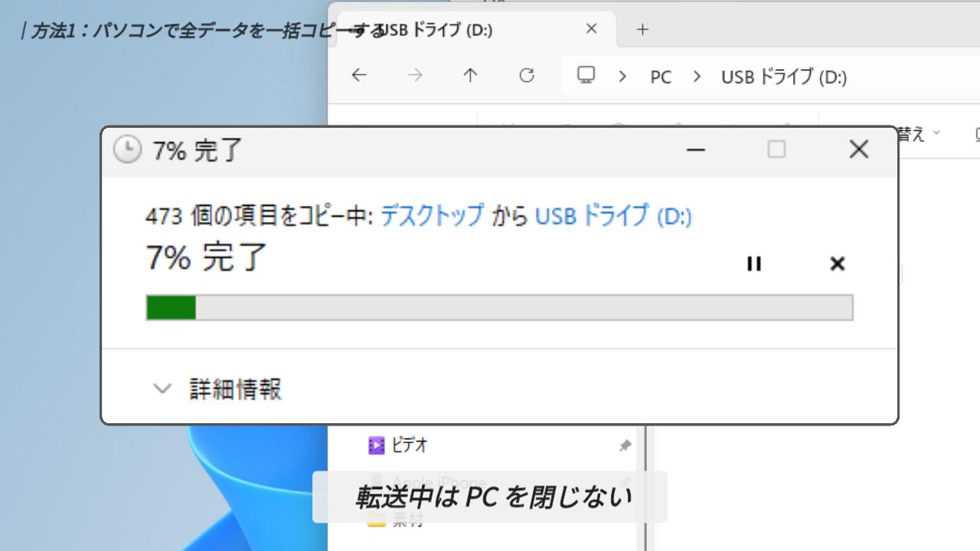Pause the file copy operation

(754, 264)
